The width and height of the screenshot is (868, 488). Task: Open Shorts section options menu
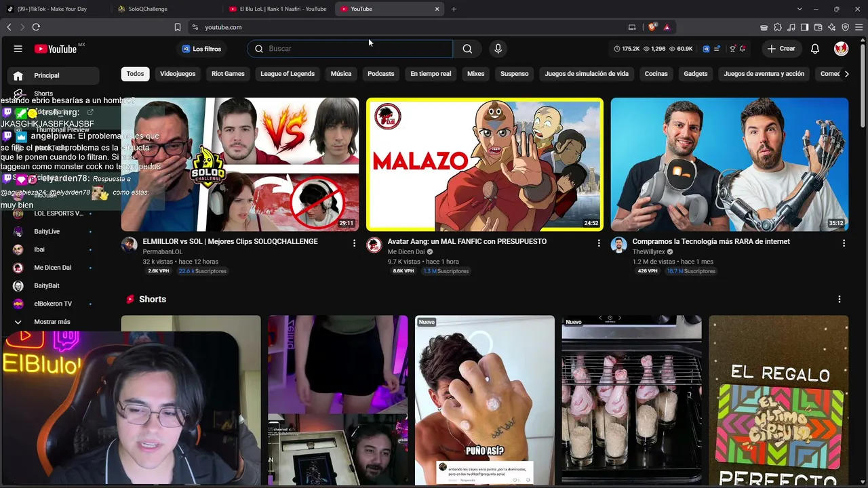839,299
